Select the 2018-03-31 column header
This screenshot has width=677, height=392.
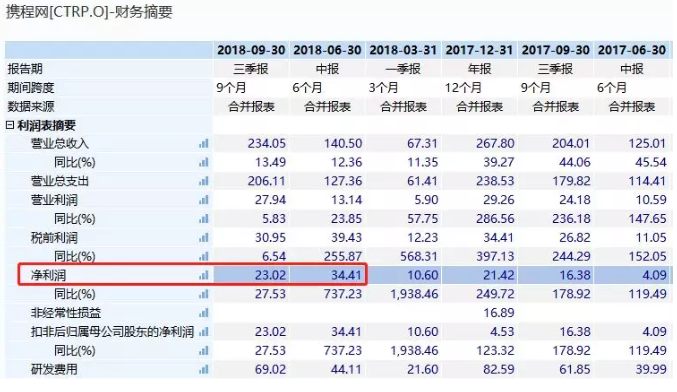(x=403, y=50)
